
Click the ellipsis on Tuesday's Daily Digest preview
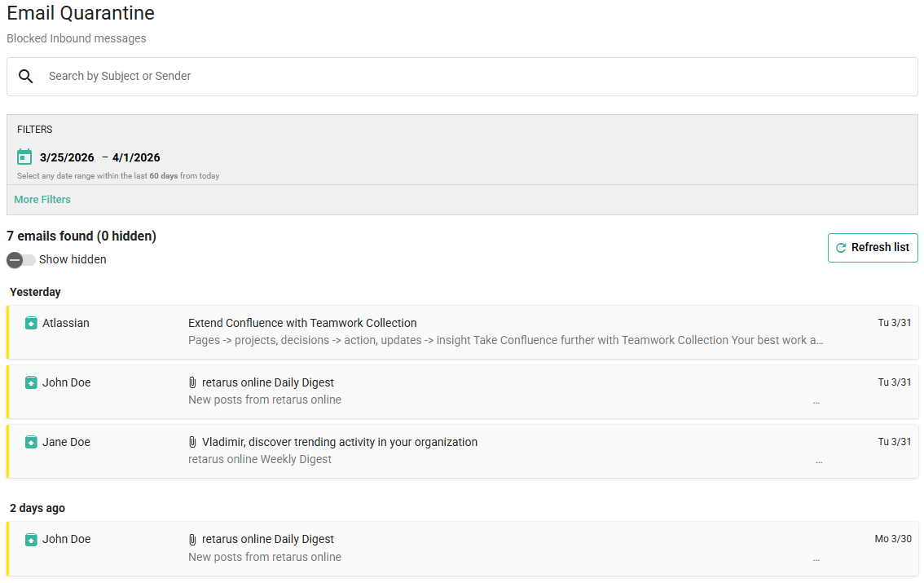[x=816, y=402]
